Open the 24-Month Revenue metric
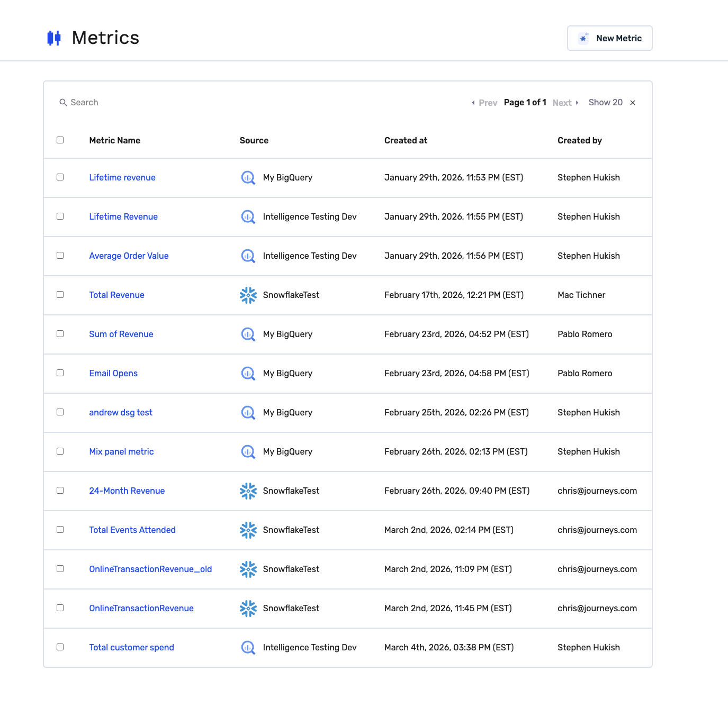The image size is (728, 707). coord(127,491)
